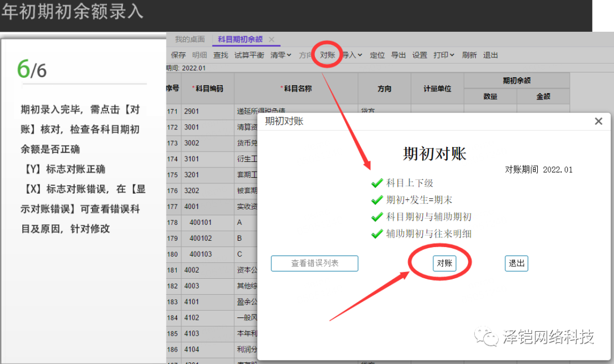The width and height of the screenshot is (614, 364).
Task: Click 退出 button in the reconciliation dialog
Action: point(516,263)
